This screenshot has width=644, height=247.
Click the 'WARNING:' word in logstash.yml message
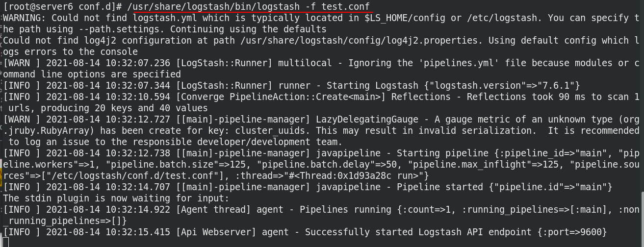[25, 18]
